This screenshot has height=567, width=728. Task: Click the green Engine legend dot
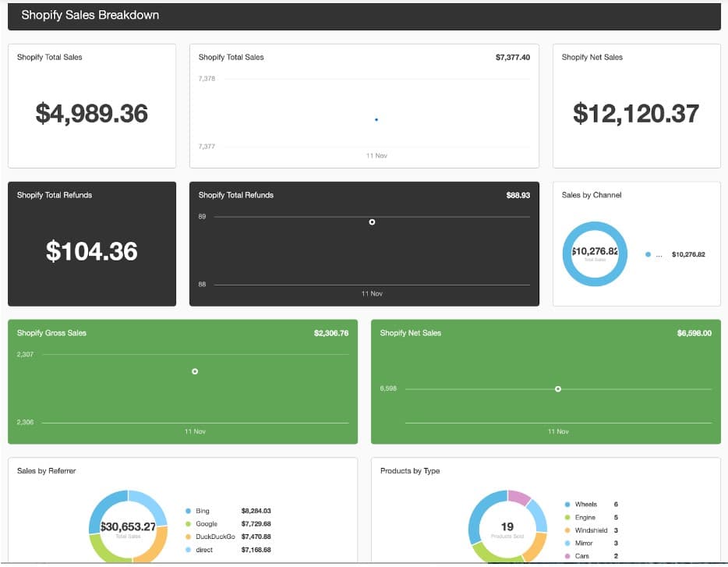567,517
